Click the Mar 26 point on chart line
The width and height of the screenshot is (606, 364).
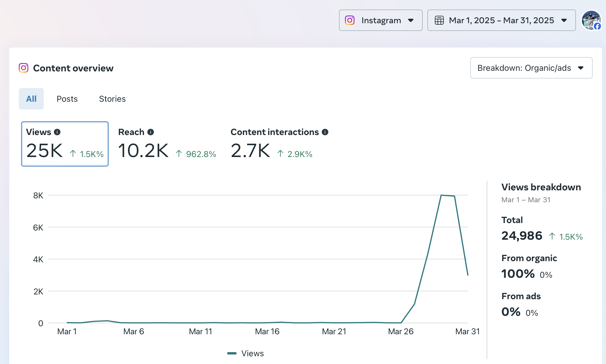click(x=401, y=323)
